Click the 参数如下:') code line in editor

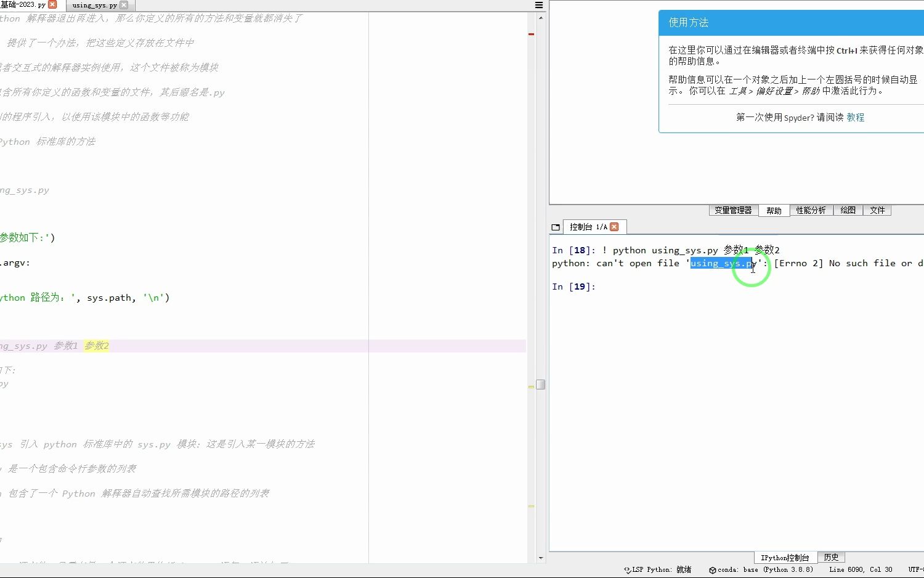28,237
